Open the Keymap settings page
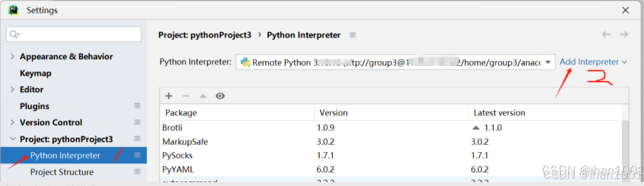This screenshot has height=186, width=644. [35, 73]
